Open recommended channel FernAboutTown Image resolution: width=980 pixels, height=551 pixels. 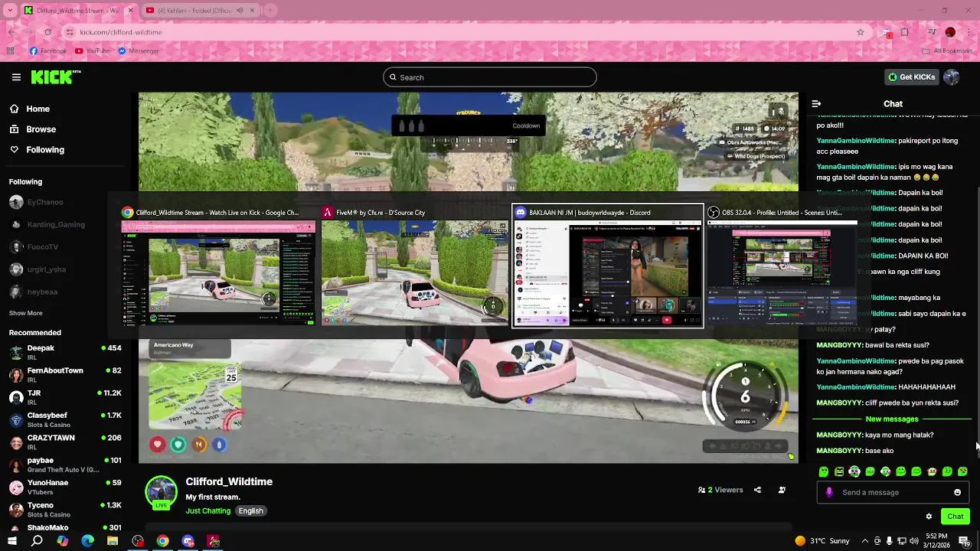point(65,374)
